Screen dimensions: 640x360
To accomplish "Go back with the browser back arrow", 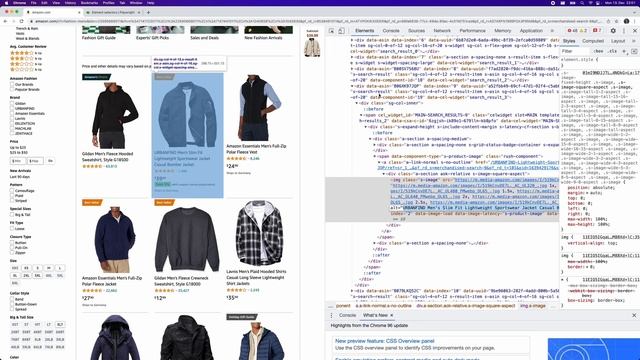I will [5, 21].
